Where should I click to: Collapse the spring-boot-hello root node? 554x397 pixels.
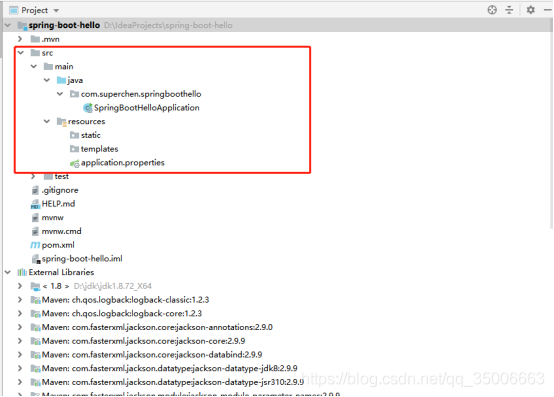[x=8, y=25]
